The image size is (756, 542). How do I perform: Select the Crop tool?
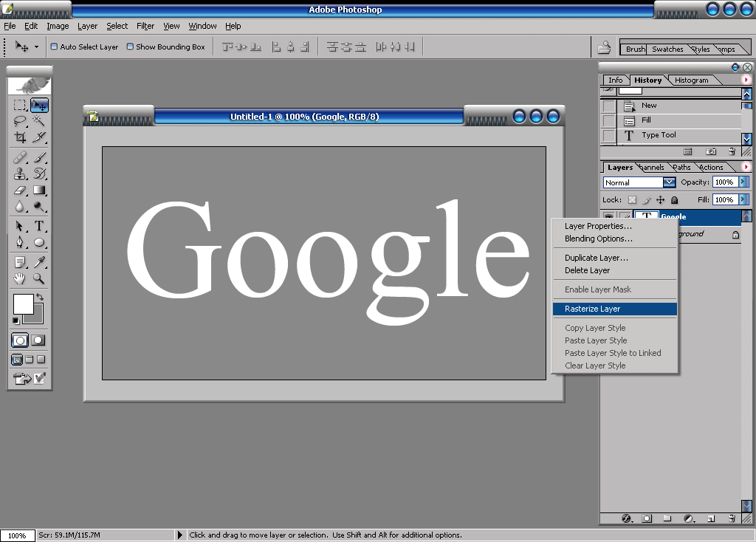pos(20,137)
